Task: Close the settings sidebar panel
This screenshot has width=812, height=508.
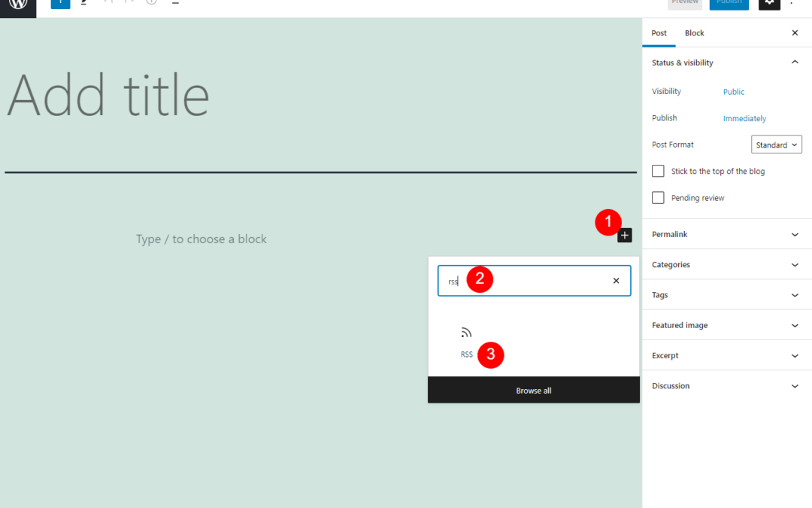Action: tap(795, 33)
